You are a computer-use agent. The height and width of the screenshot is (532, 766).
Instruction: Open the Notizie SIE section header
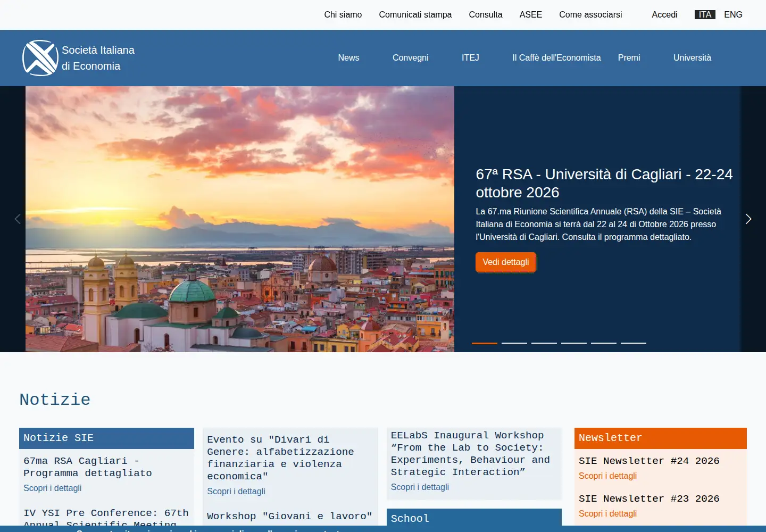coord(106,438)
